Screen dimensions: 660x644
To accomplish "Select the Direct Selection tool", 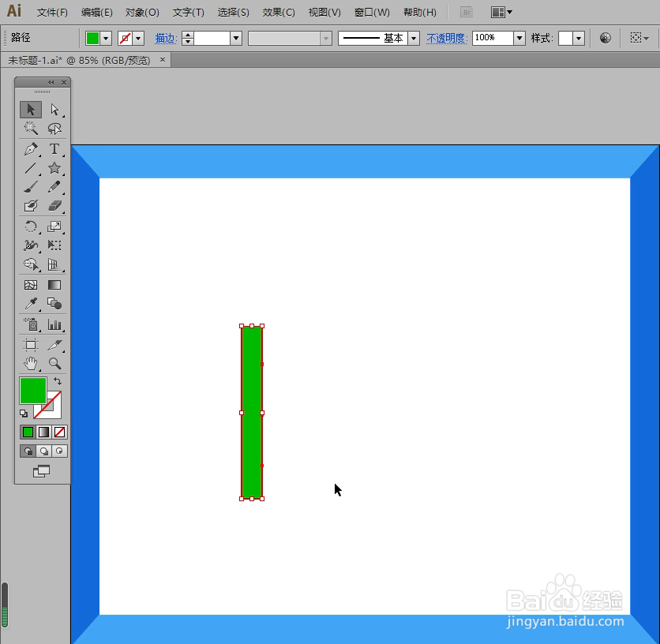I will pos(54,110).
